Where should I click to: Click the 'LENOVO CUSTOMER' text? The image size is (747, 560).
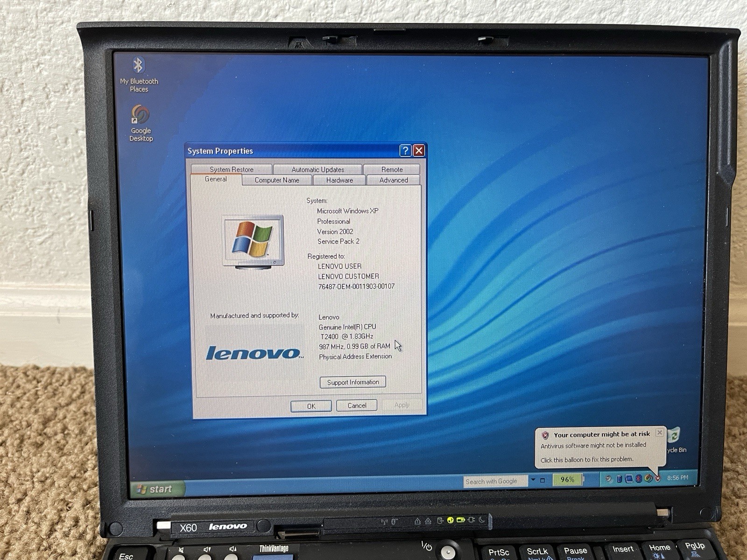348,276
